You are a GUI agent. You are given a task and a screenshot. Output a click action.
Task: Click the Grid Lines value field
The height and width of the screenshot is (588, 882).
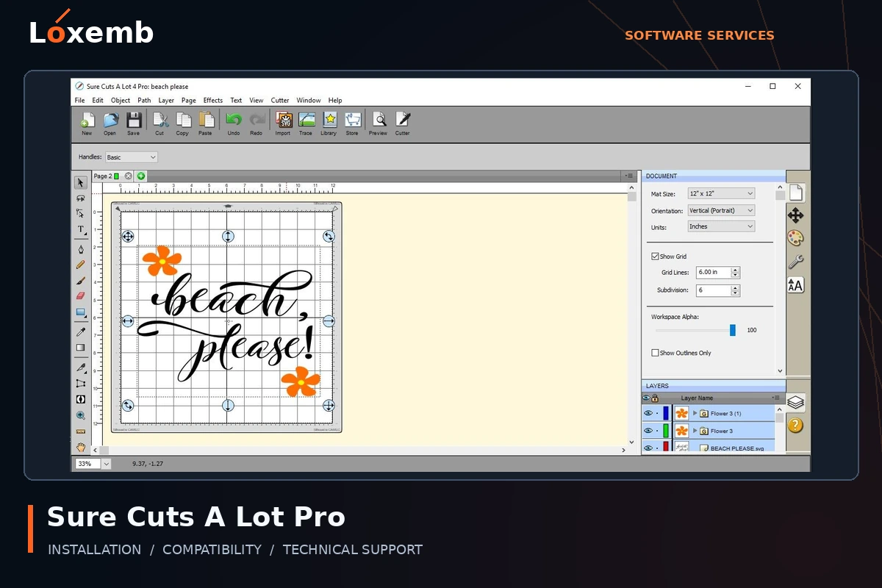[x=713, y=272]
